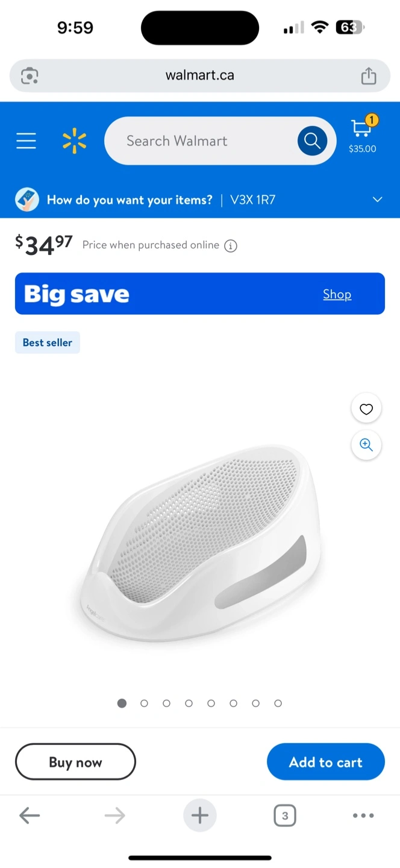This screenshot has width=400, height=868.
Task: Open camera search icon in address bar
Action: point(30,76)
